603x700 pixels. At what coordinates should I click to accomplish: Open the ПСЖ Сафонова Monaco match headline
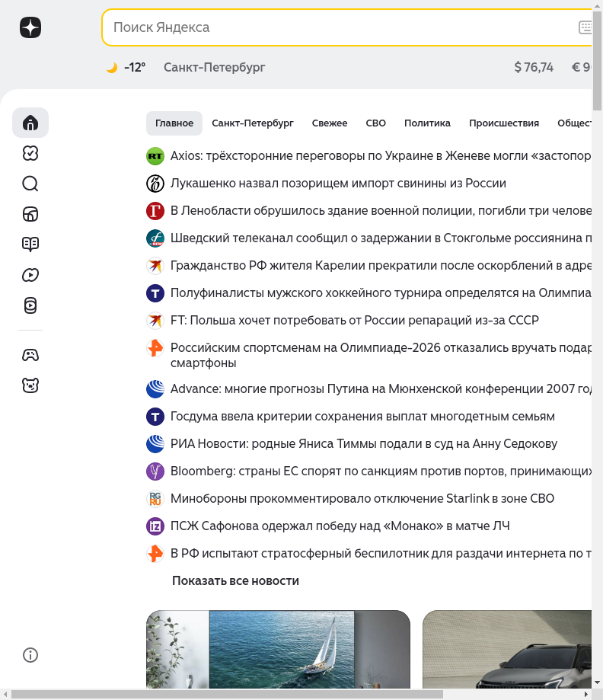340,526
